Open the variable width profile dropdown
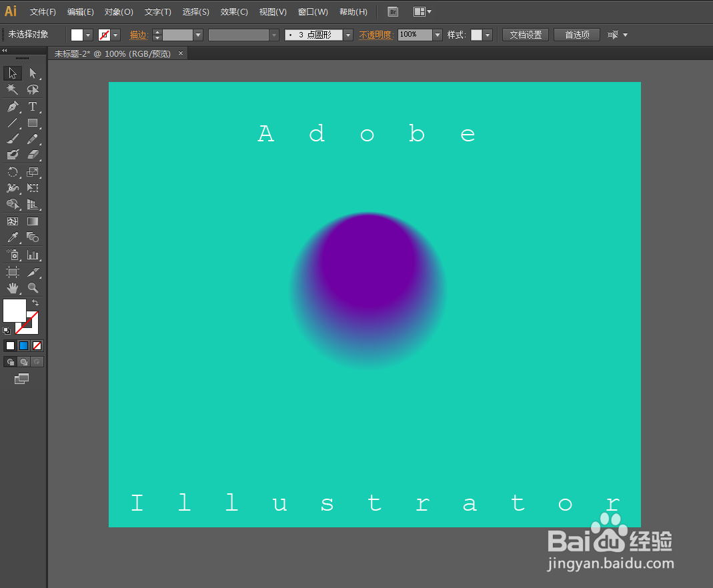Image resolution: width=713 pixels, height=588 pixels. pos(273,35)
